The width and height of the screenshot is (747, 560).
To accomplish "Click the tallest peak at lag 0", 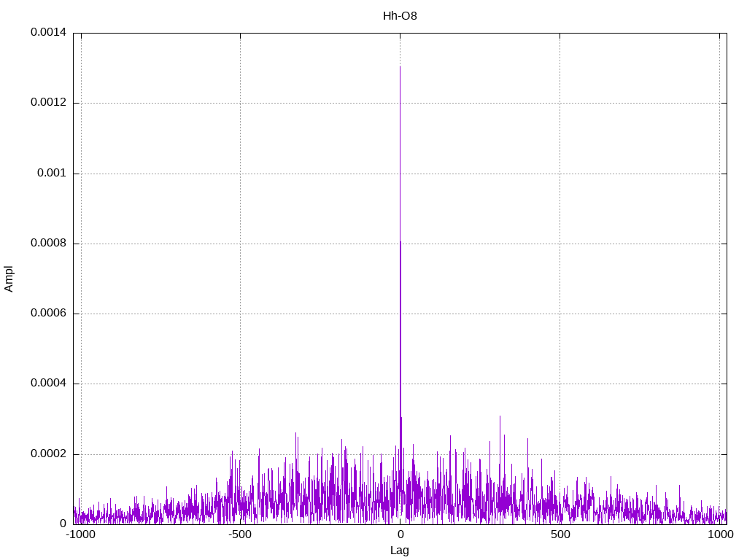I will [x=400, y=66].
